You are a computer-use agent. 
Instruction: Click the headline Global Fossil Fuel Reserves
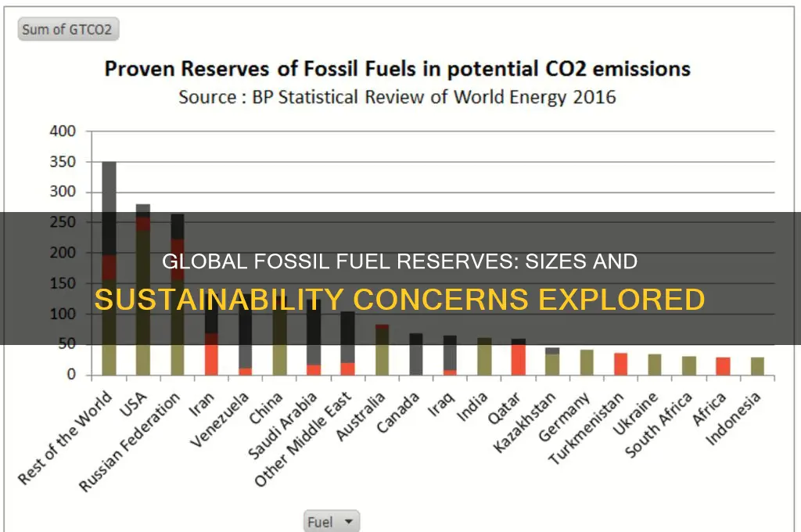pos(400,261)
